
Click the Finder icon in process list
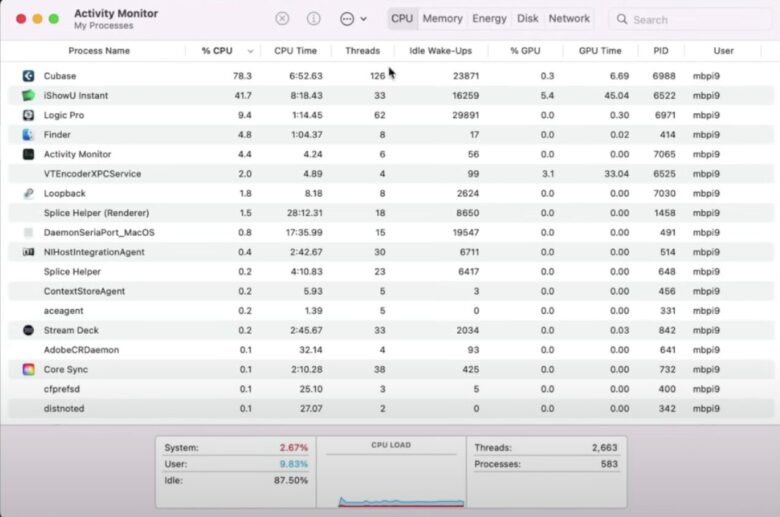pyautogui.click(x=28, y=134)
